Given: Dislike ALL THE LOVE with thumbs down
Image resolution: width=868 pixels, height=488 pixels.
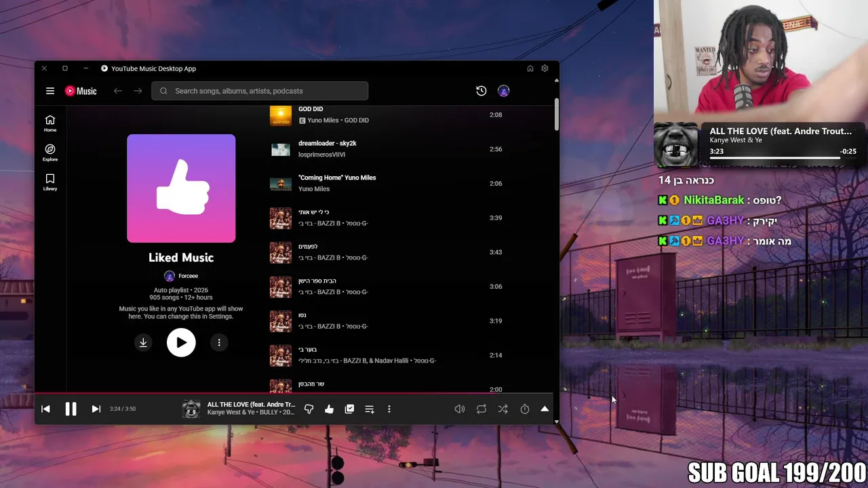Looking at the screenshot, I should click(309, 409).
